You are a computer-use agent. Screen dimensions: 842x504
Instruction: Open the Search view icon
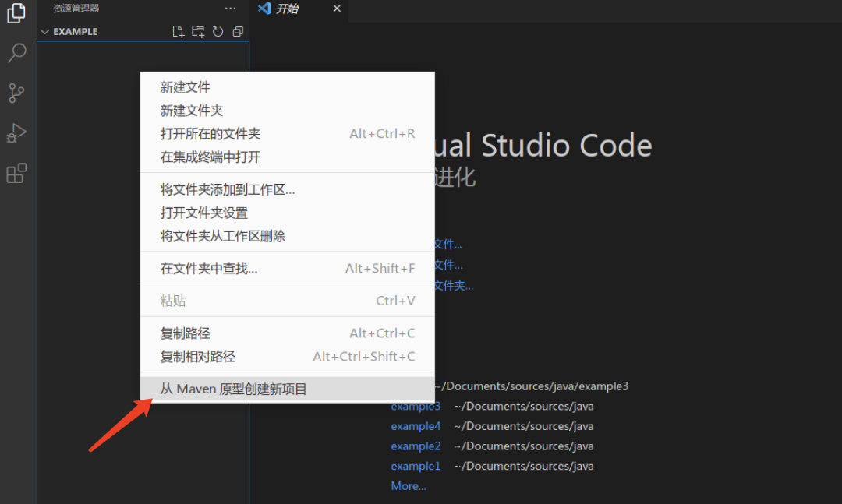(16, 53)
